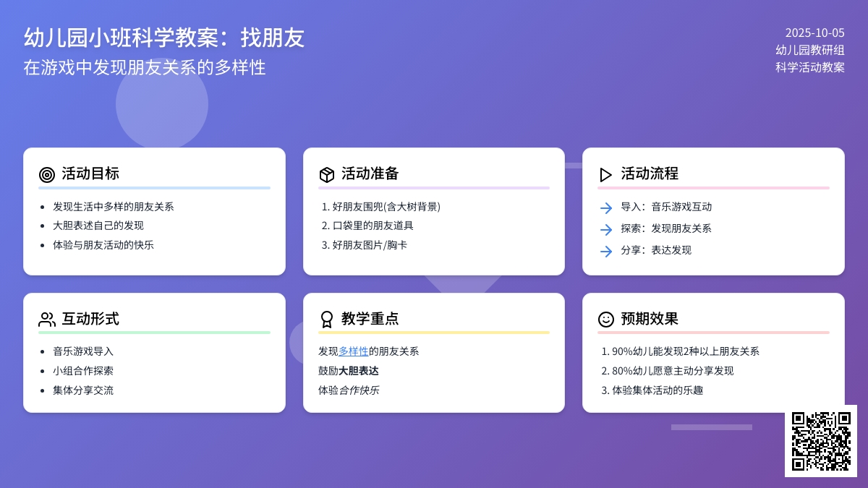Click the arrow icon before 导入：音乐游戏互动
868x488 pixels.
606,207
